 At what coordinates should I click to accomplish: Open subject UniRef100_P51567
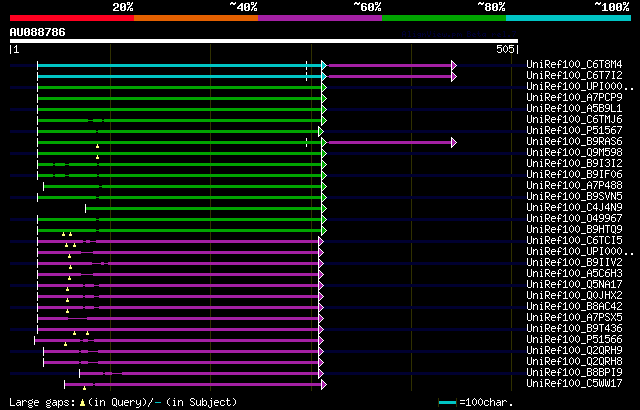click(x=574, y=131)
